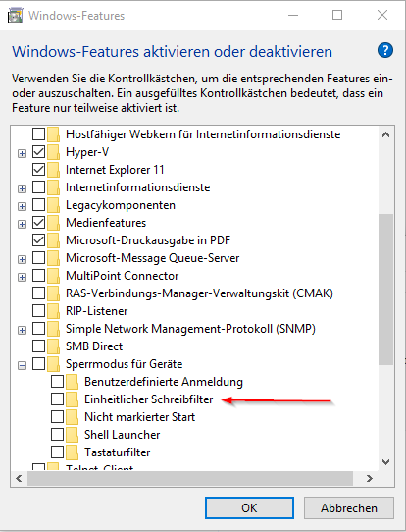This screenshot has width=406, height=532.
Task: Click the folder icon beside Medienfeatures
Action: click(x=53, y=223)
